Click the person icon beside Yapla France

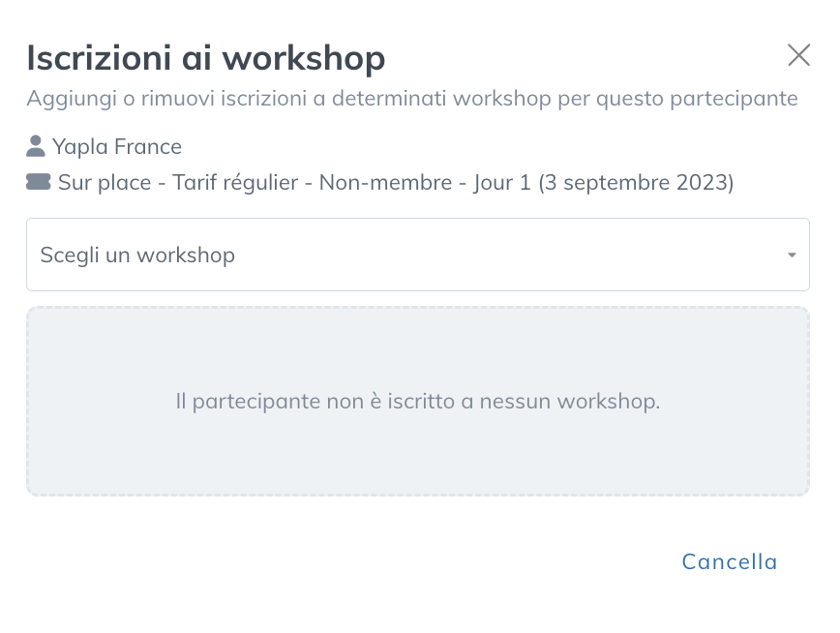coord(36,146)
